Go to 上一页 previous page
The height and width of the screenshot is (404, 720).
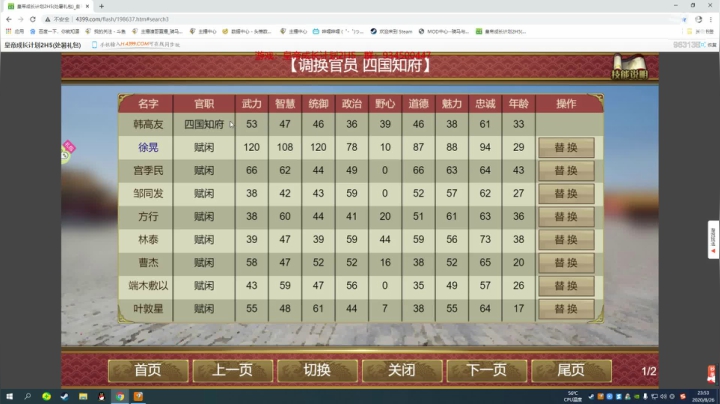[x=232, y=370]
